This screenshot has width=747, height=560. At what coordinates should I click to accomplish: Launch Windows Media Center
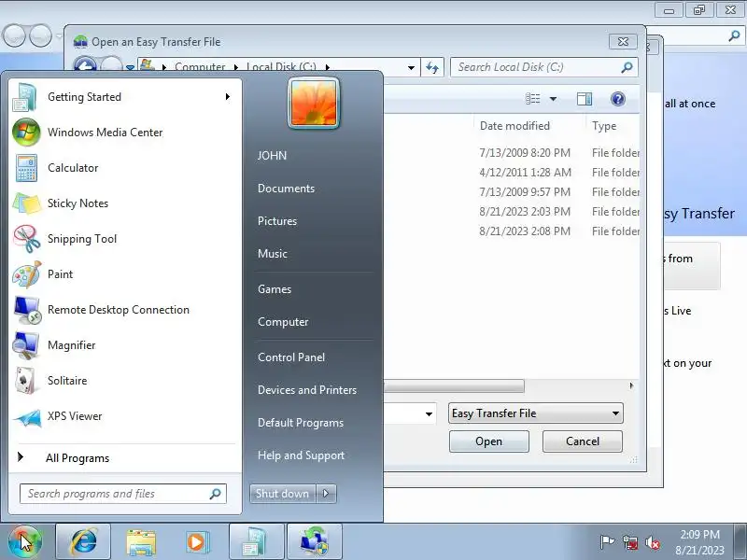tap(124, 133)
